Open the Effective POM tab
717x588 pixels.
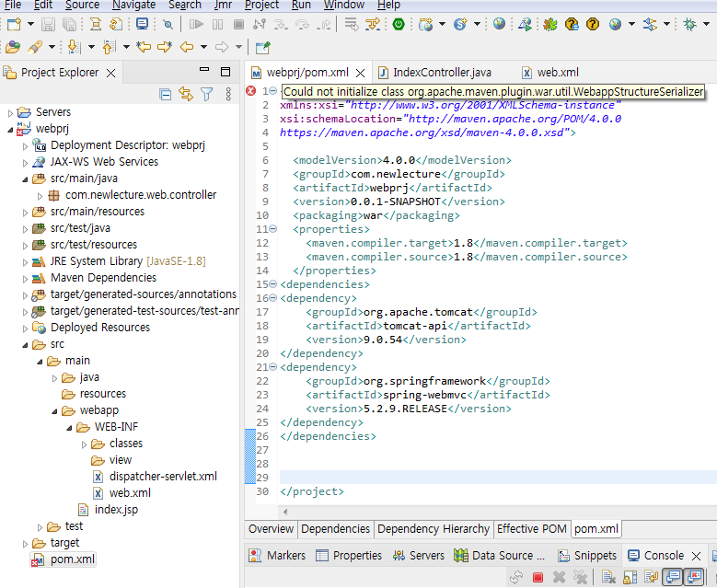tap(531, 528)
